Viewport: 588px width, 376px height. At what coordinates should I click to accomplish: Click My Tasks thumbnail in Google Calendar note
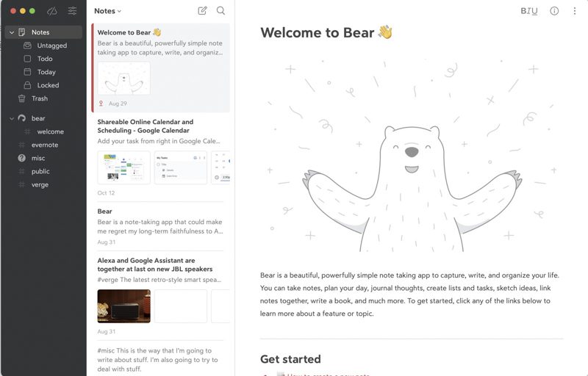pos(180,167)
